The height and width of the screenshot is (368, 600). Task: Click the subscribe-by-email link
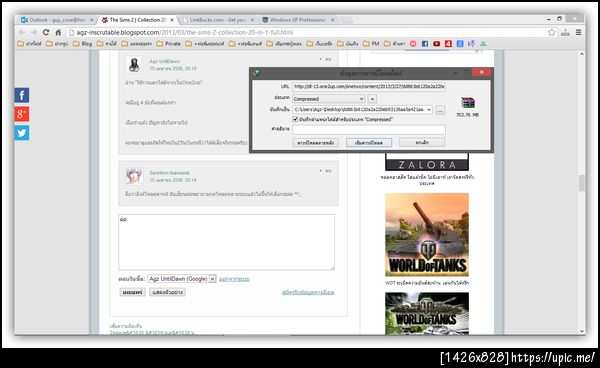point(308,293)
